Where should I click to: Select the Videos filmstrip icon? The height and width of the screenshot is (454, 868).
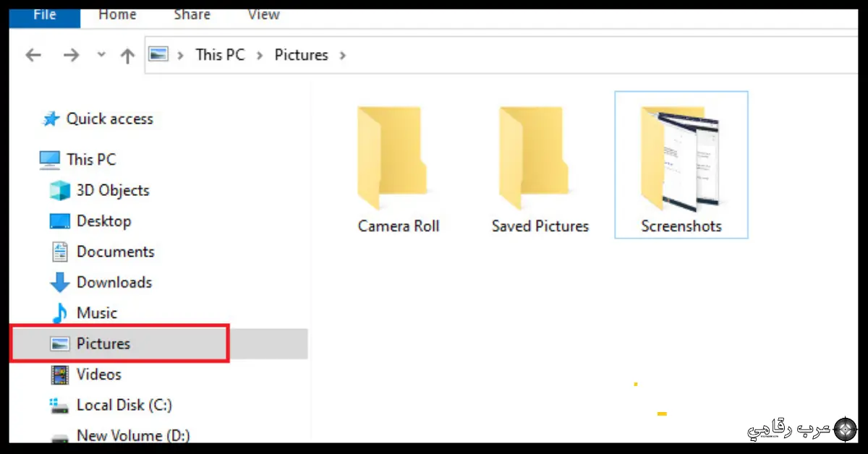pyautogui.click(x=59, y=374)
